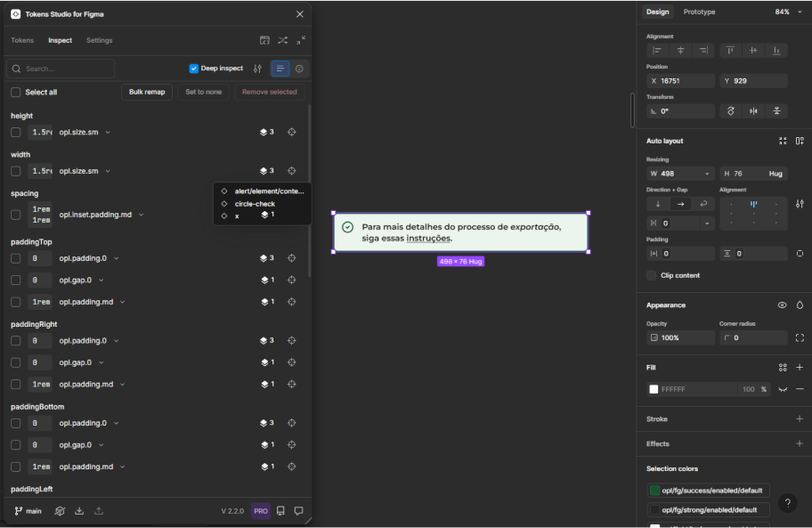Disable the Deep inspect checkbox
Image resolution: width=812 pixels, height=528 pixels.
pos(194,69)
